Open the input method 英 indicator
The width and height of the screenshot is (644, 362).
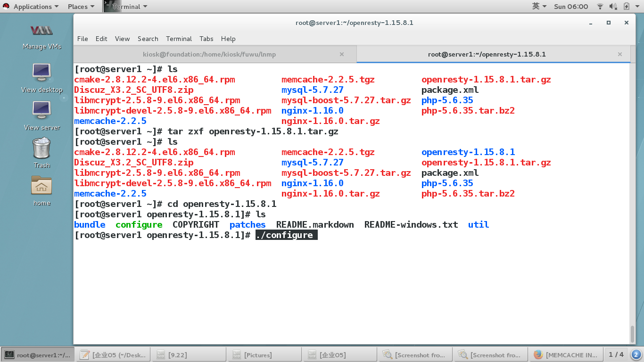(x=539, y=7)
